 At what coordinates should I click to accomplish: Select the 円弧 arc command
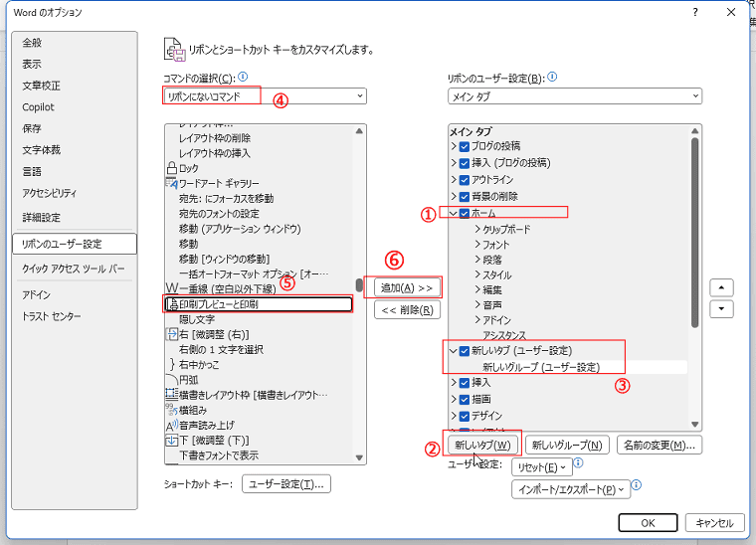[x=189, y=380]
